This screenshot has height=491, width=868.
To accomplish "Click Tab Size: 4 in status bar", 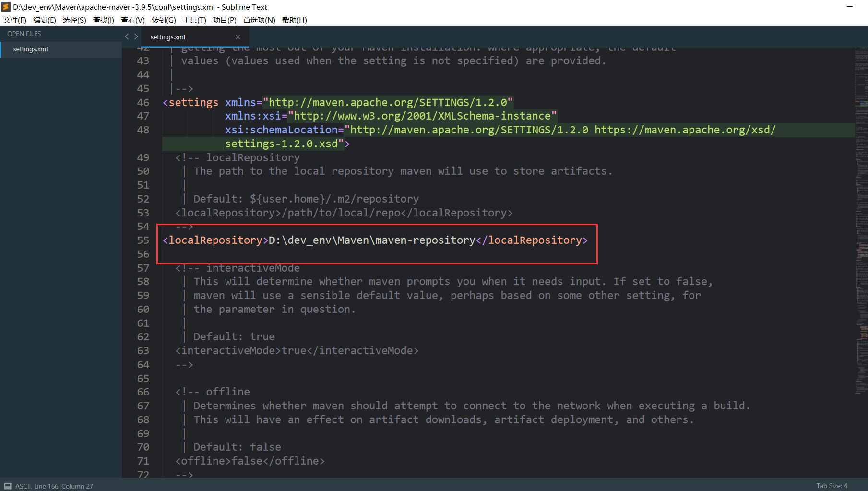I will click(x=832, y=486).
